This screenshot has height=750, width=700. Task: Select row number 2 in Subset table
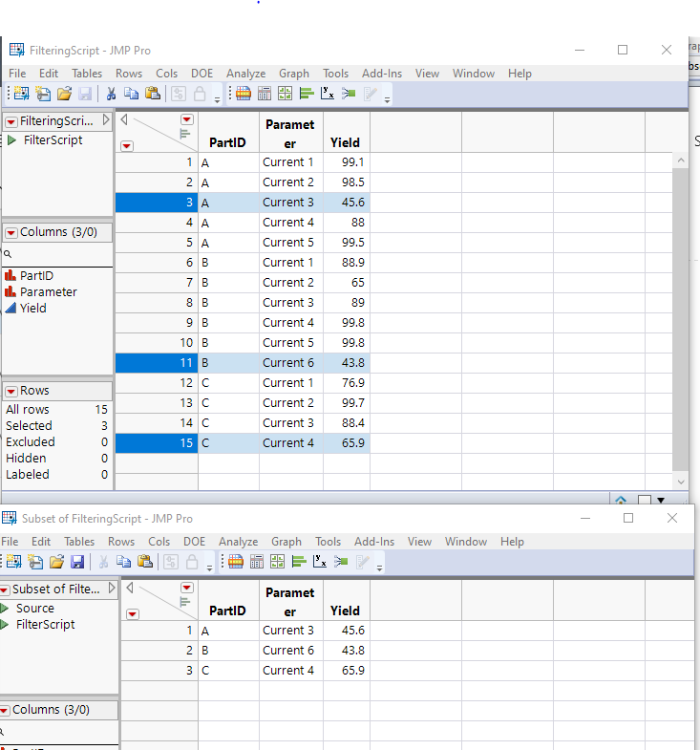pos(159,651)
